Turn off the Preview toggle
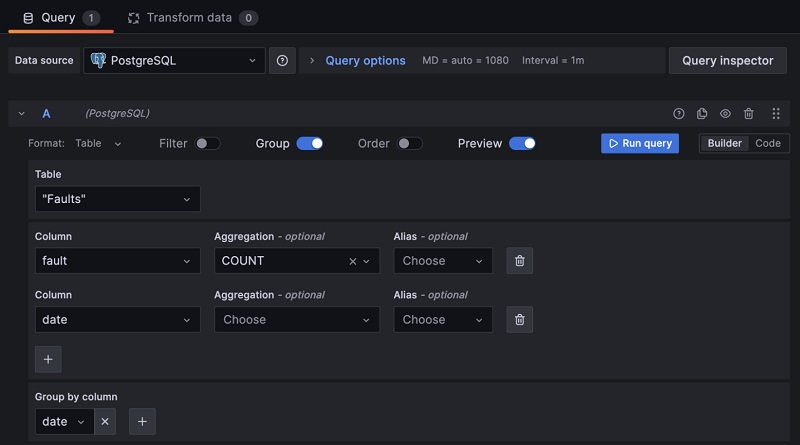Image resolution: width=800 pixels, height=445 pixels. [522, 143]
